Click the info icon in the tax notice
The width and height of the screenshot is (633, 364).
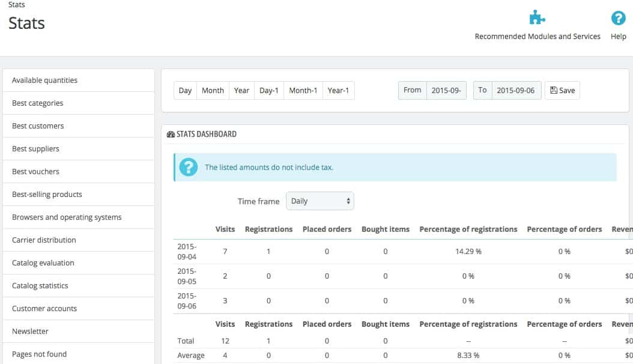(189, 166)
